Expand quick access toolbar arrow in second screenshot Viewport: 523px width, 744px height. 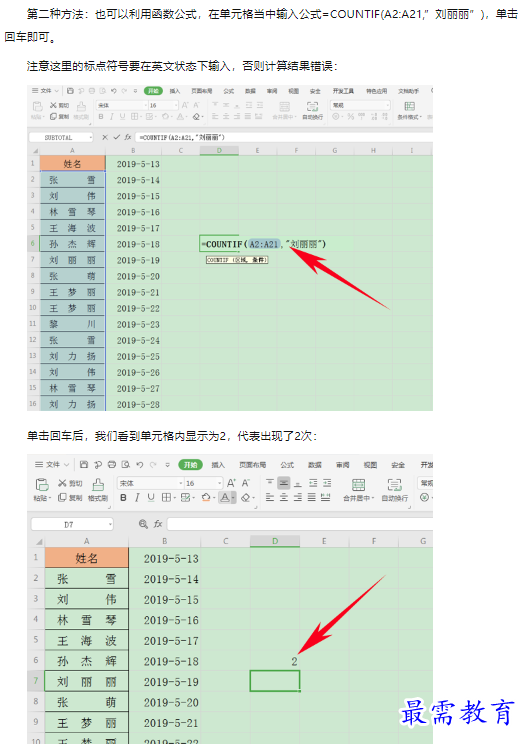[168, 465]
